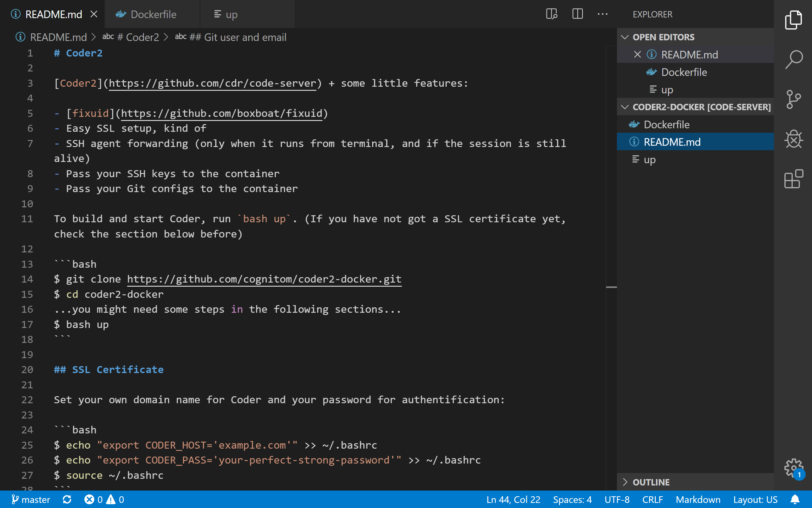This screenshot has height=508, width=812.
Task: Click UTF-8 encoding selector
Action: click(617, 500)
